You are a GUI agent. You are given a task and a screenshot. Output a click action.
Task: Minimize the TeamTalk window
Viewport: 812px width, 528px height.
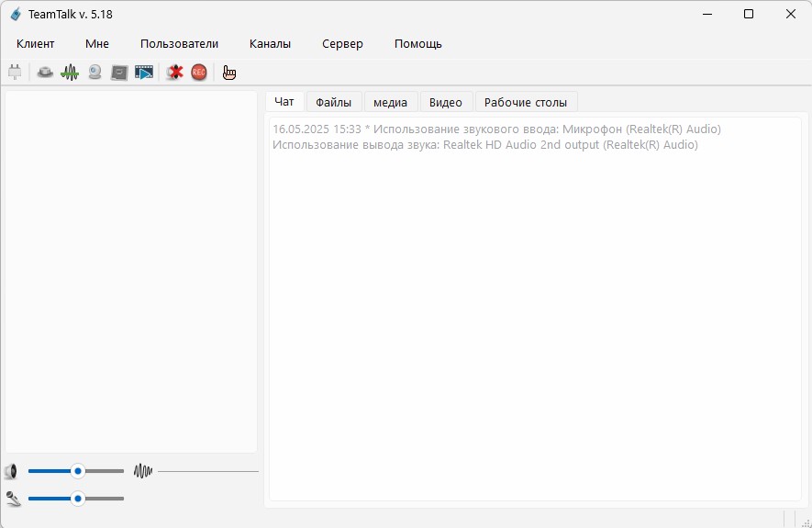click(707, 14)
